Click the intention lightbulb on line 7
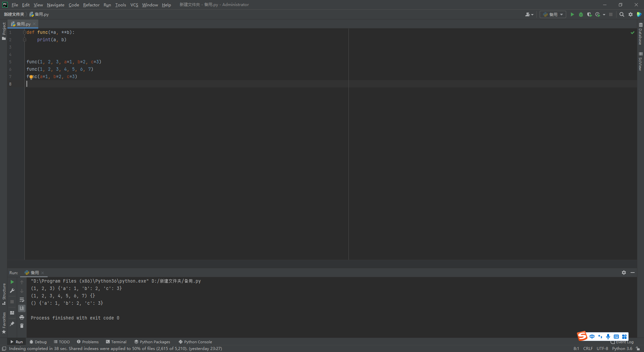Viewport: 644px width, 352px height. (x=31, y=77)
